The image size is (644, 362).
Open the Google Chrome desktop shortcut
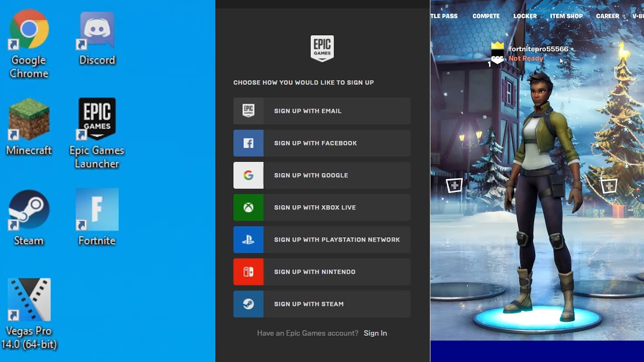pyautogui.click(x=29, y=44)
